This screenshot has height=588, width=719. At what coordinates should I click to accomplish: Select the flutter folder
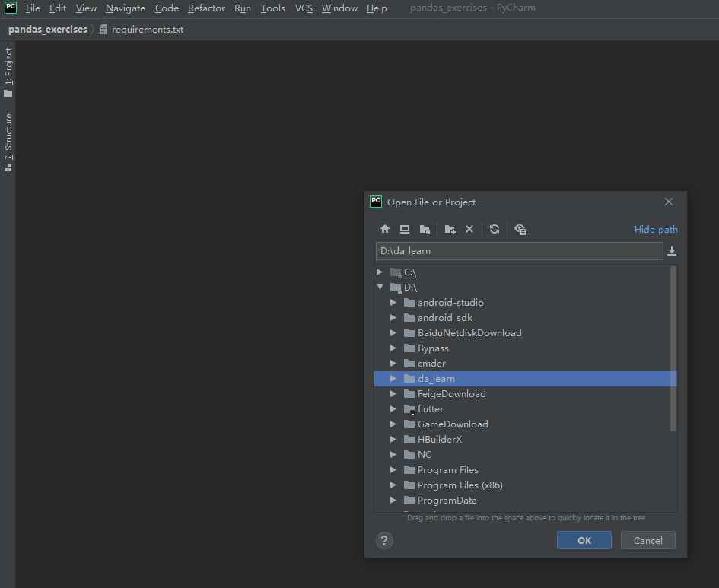pyautogui.click(x=522, y=408)
